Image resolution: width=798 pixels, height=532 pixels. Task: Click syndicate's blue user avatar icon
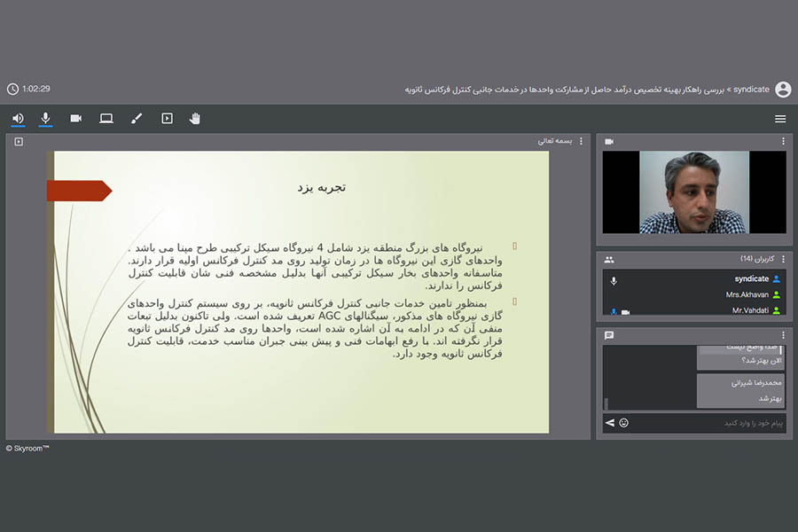point(777,279)
